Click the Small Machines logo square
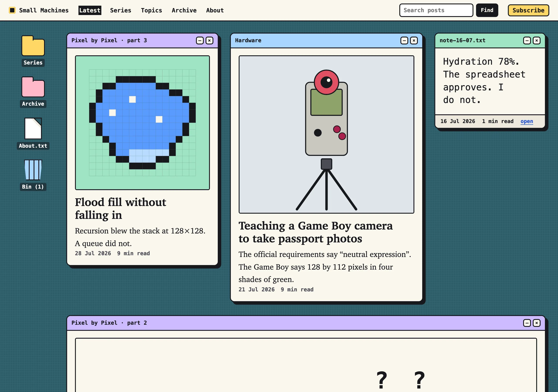558x392 pixels. 12,10
